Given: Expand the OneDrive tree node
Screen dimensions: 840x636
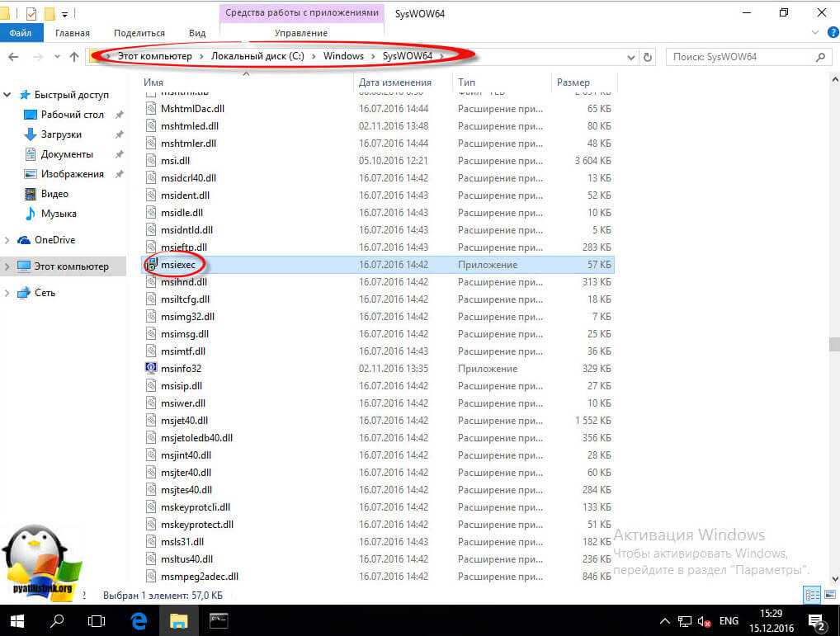Looking at the screenshot, I should coord(7,240).
